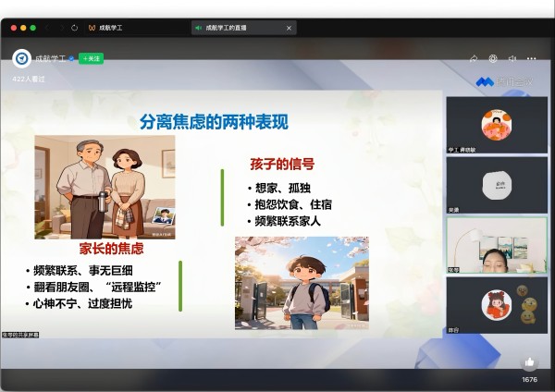Image resolution: width=555 pixels, height=392 pixels.
Task: Select the participant tile showing live camera
Action: pos(496,246)
